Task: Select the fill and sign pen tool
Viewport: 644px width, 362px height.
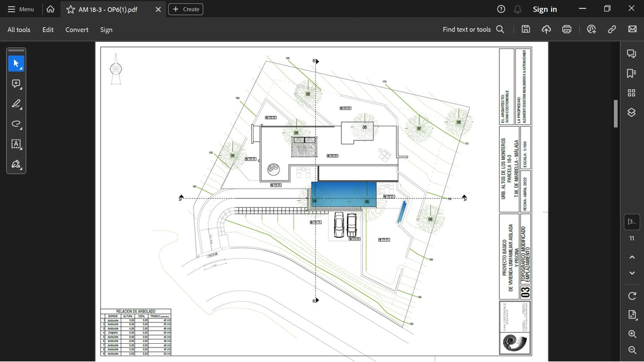Action: point(16,164)
